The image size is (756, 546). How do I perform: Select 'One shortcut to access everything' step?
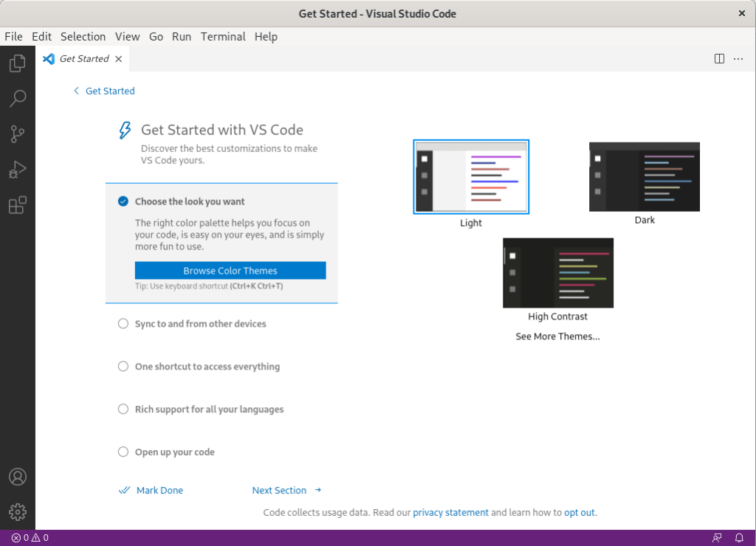click(x=207, y=367)
